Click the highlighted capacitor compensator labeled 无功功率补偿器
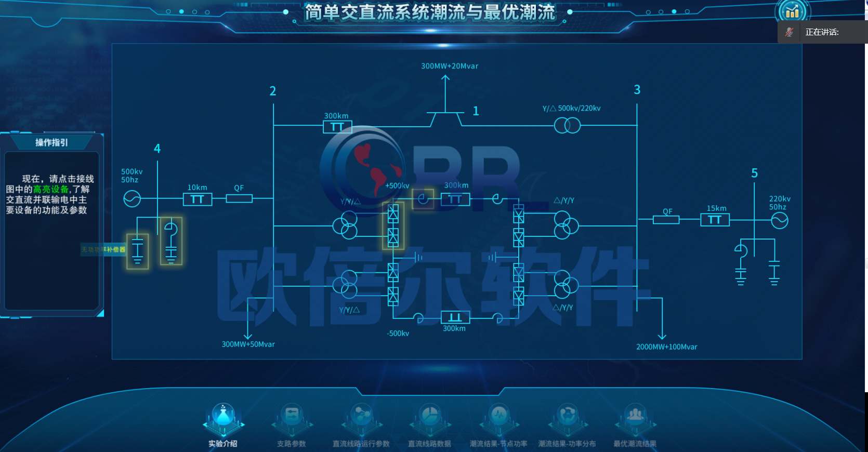The image size is (868, 452). point(138,251)
